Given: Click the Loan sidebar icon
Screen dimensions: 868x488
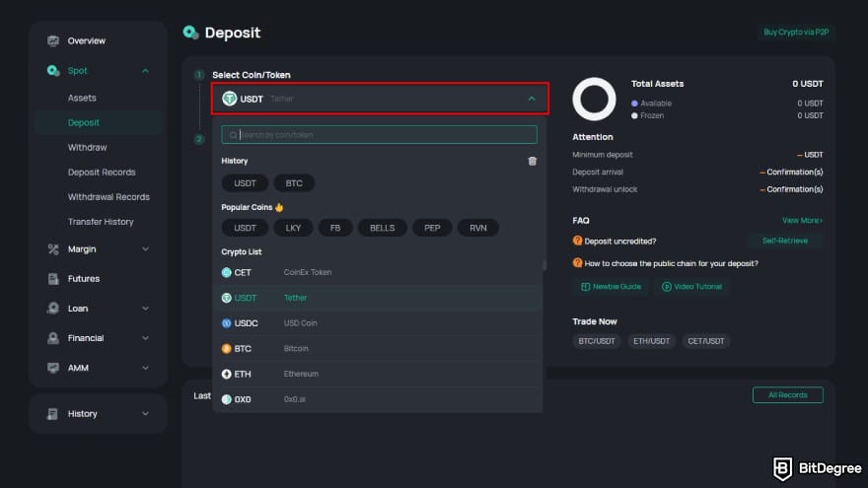Looking at the screenshot, I should [53, 309].
